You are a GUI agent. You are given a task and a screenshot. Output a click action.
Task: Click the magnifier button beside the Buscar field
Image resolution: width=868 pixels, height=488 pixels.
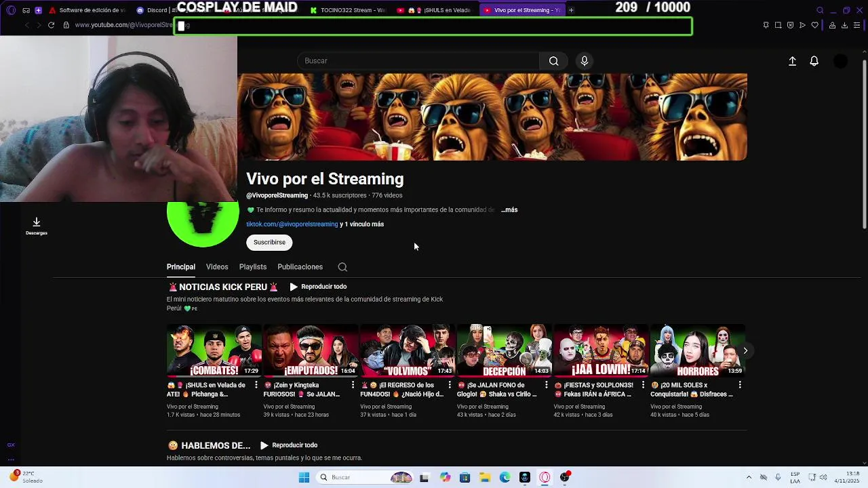[554, 61]
